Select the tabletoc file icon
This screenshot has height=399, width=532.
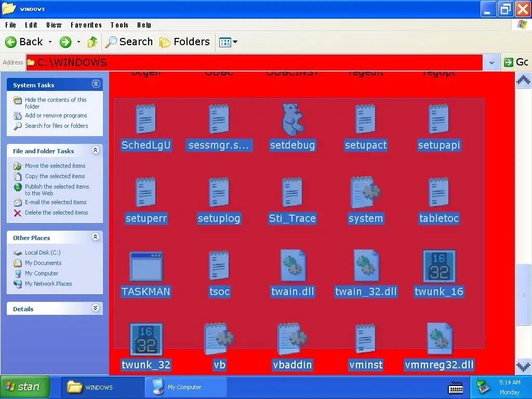[438, 192]
